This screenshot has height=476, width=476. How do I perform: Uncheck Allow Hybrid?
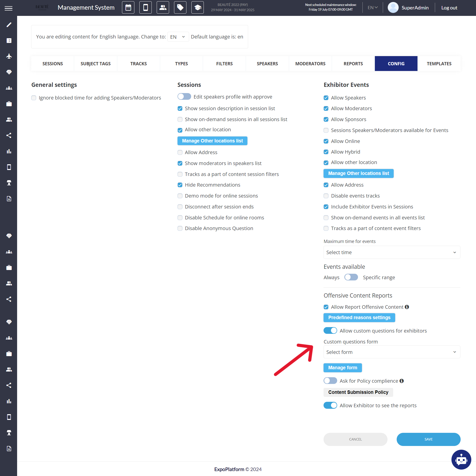pyautogui.click(x=326, y=152)
